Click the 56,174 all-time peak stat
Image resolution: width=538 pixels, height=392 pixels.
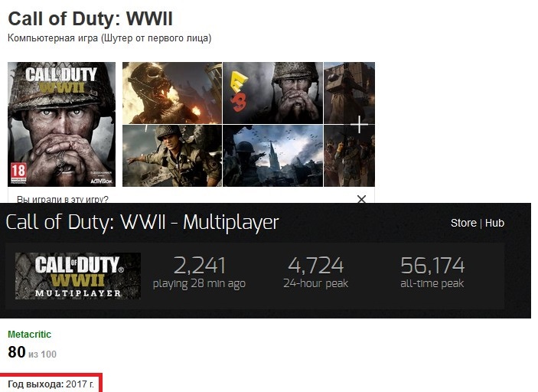click(432, 273)
